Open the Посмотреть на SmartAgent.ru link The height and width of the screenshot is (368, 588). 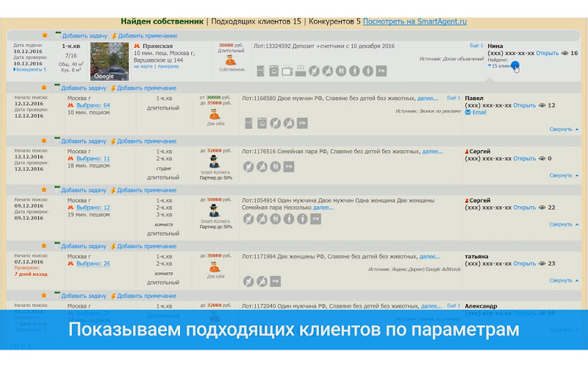[x=415, y=21]
